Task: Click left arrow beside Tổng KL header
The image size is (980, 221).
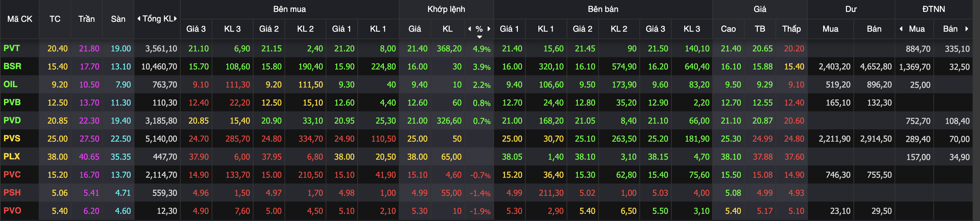Action: (139, 19)
